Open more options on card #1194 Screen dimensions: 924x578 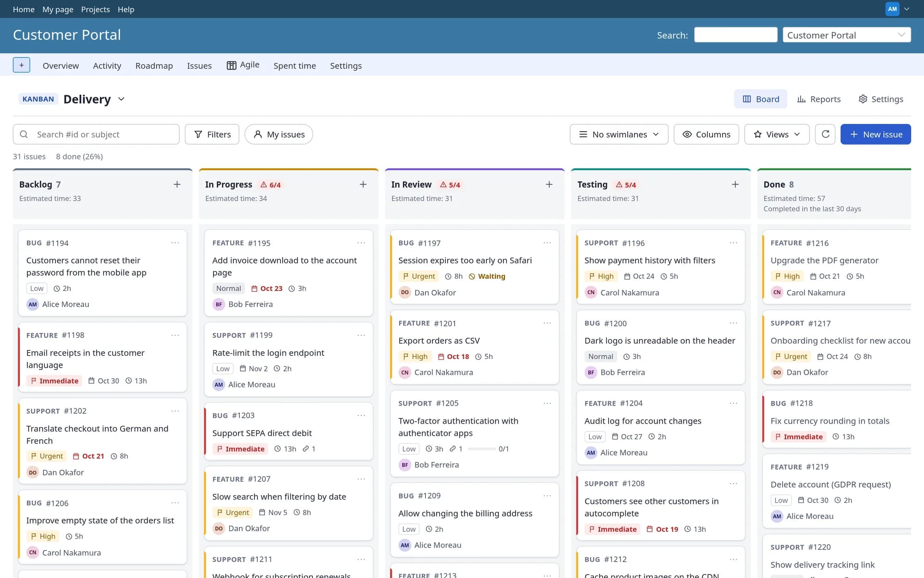pyautogui.click(x=175, y=243)
